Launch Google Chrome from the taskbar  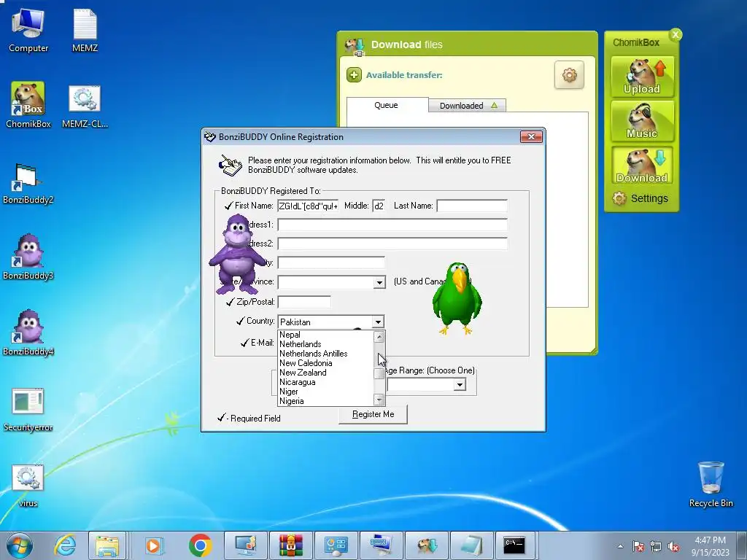pyautogui.click(x=200, y=545)
